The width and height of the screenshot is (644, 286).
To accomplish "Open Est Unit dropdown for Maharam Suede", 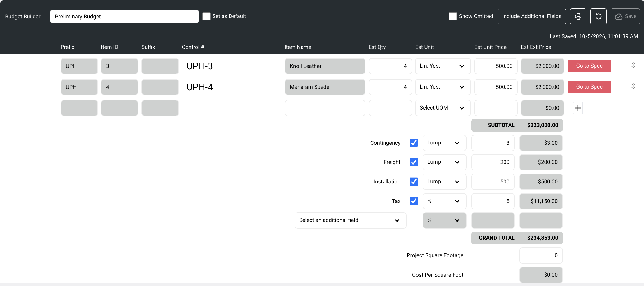I will pyautogui.click(x=443, y=87).
